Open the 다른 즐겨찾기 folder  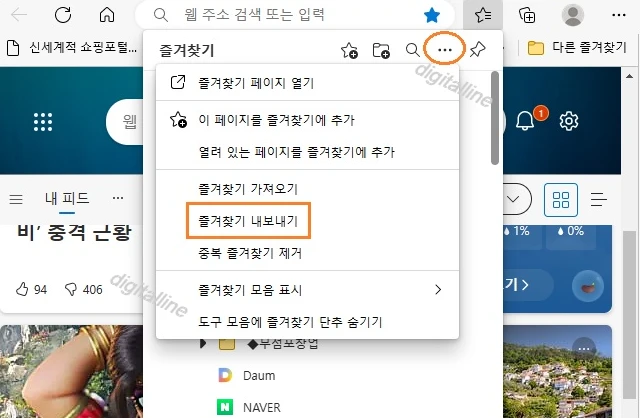[577, 48]
